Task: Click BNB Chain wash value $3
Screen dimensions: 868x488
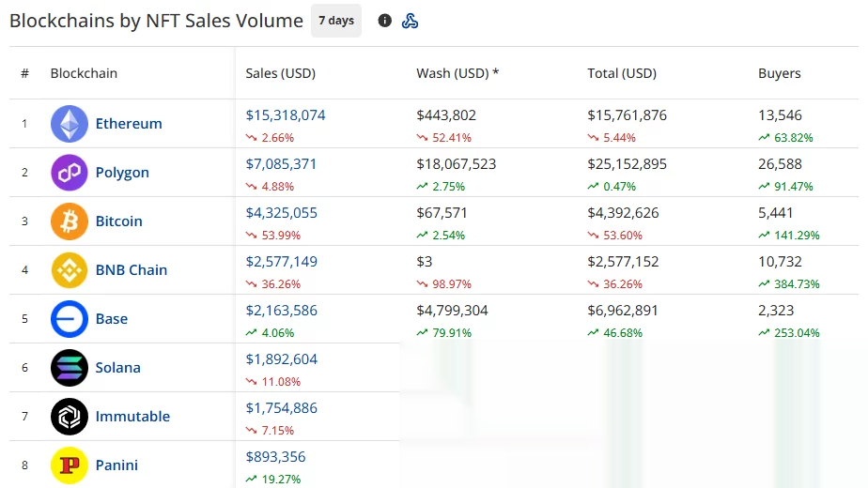Action: [x=424, y=261]
